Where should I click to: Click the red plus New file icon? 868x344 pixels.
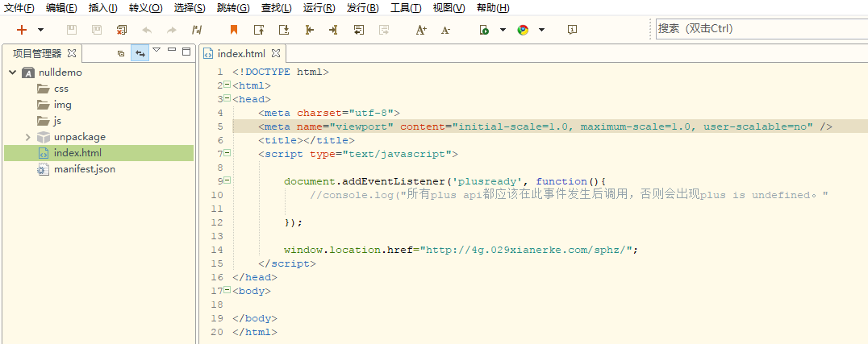[x=22, y=30]
